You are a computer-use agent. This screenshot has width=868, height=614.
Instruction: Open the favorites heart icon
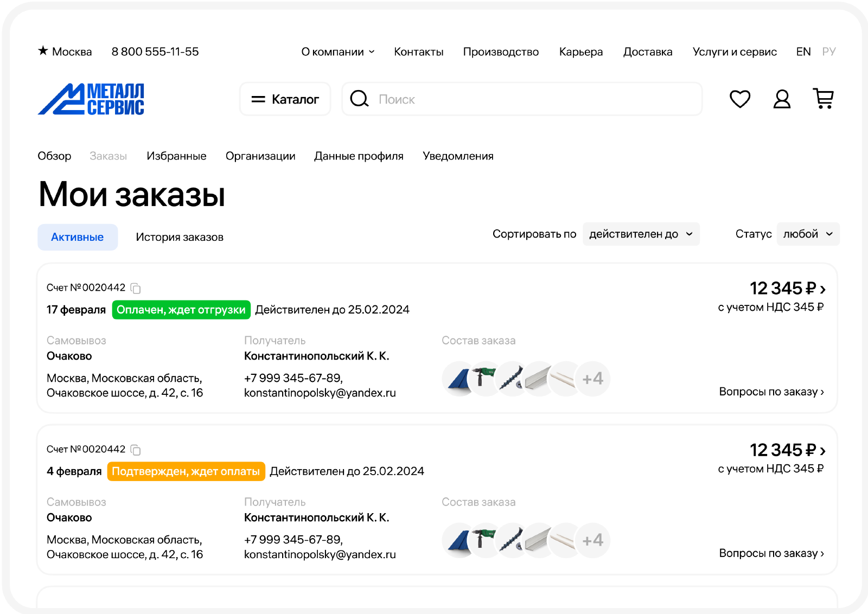tap(739, 99)
